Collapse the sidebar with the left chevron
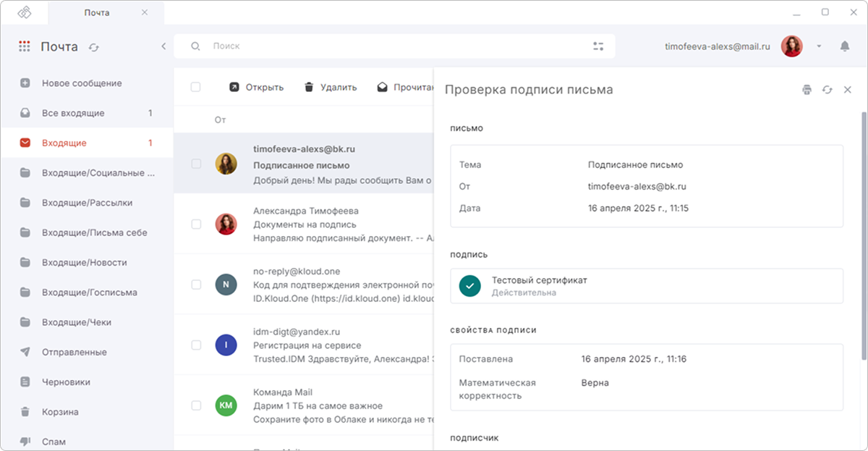The height and width of the screenshot is (451, 868). point(163,46)
